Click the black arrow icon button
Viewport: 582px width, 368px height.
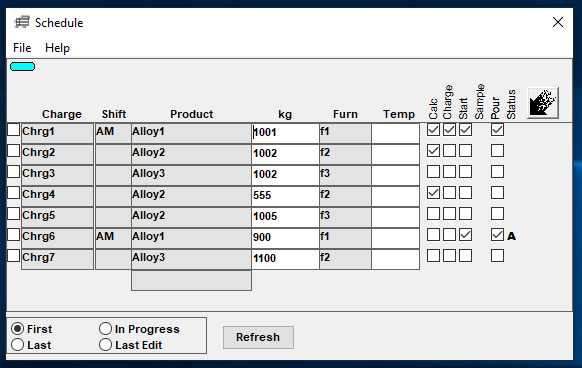click(543, 103)
